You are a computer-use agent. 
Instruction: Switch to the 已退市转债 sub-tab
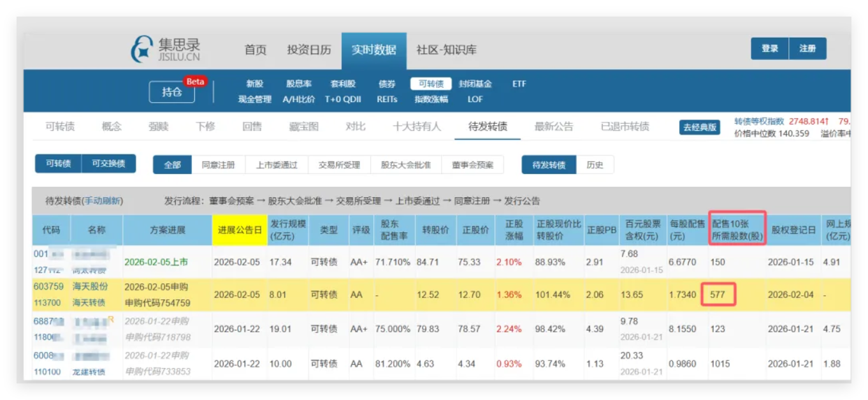point(625,126)
